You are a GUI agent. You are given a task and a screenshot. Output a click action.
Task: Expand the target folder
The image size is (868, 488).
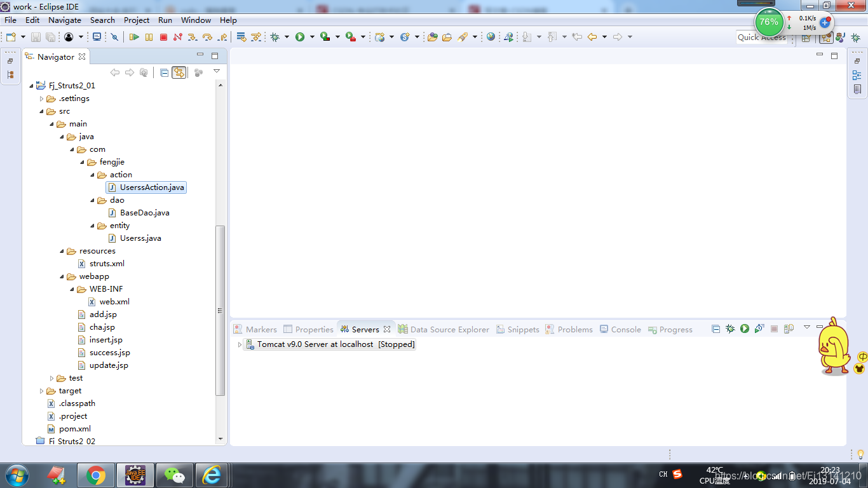click(42, 391)
